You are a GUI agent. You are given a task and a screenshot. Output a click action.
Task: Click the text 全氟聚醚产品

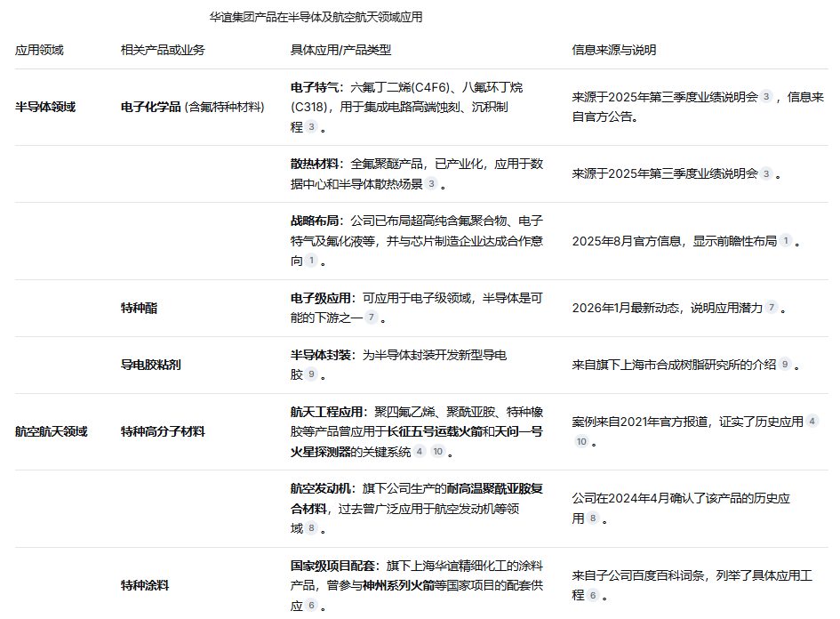387,164
